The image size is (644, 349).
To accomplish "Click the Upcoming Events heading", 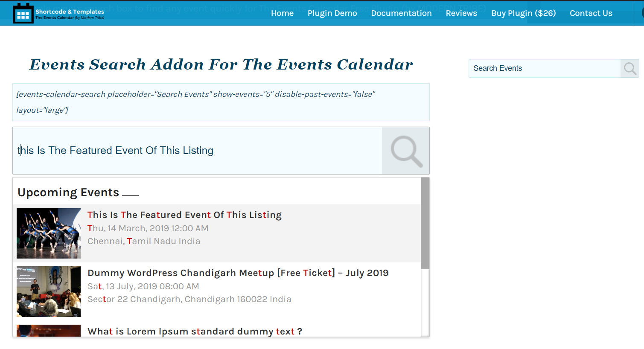I will (68, 192).
